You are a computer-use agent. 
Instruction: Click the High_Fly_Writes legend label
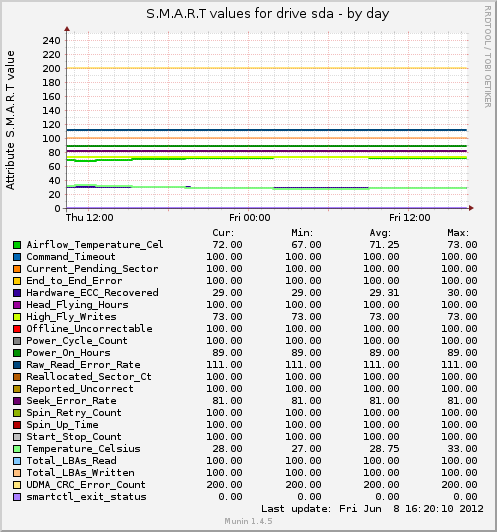(x=72, y=317)
